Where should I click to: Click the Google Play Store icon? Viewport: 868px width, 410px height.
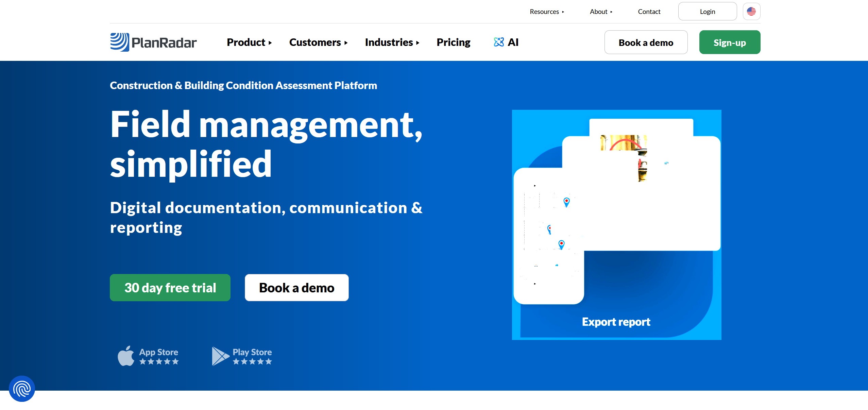point(220,356)
